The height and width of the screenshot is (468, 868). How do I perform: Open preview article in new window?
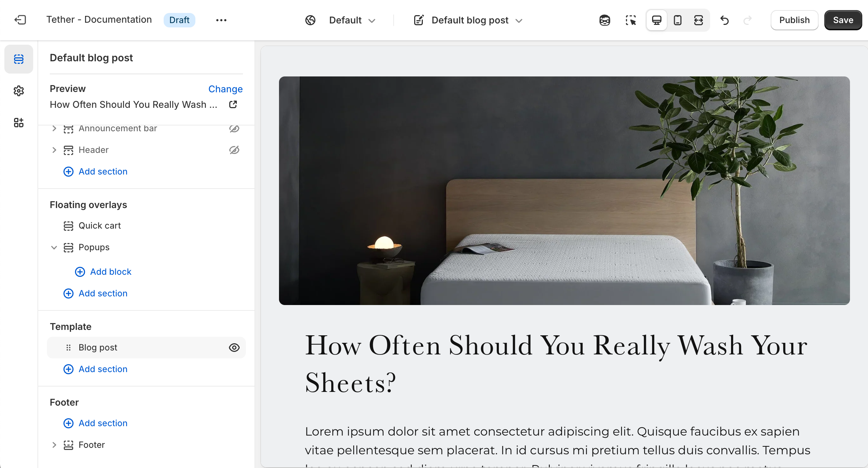pos(233,104)
